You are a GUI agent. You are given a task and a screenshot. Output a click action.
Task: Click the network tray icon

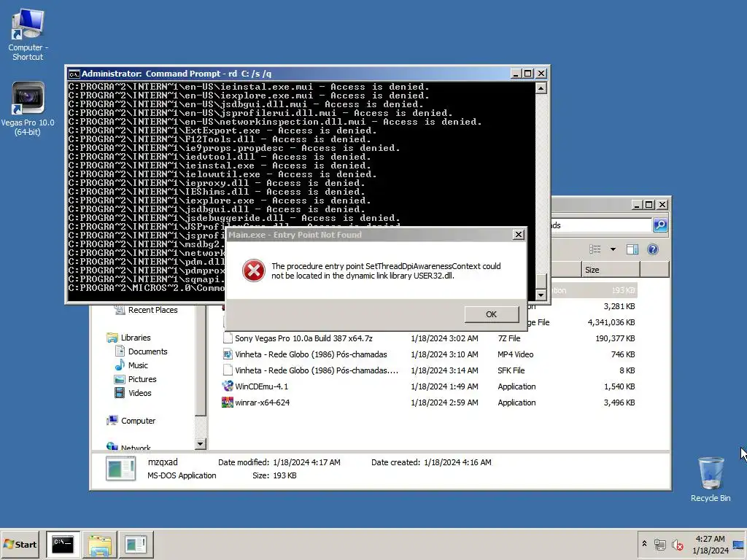[659, 544]
